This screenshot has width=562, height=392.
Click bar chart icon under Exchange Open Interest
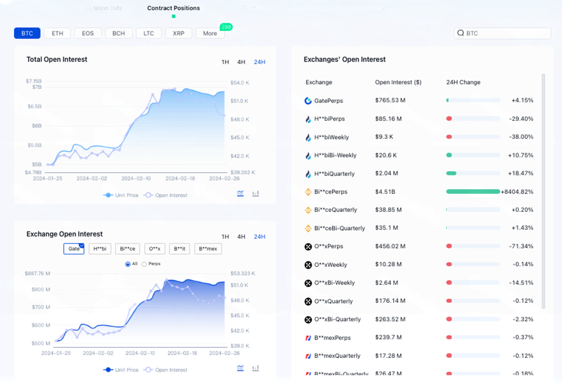(x=256, y=368)
